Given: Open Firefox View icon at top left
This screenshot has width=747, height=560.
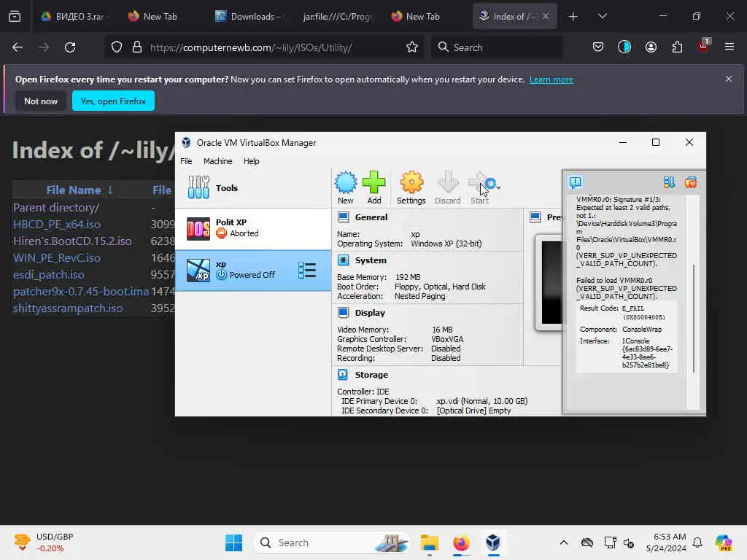Looking at the screenshot, I should 15,17.
